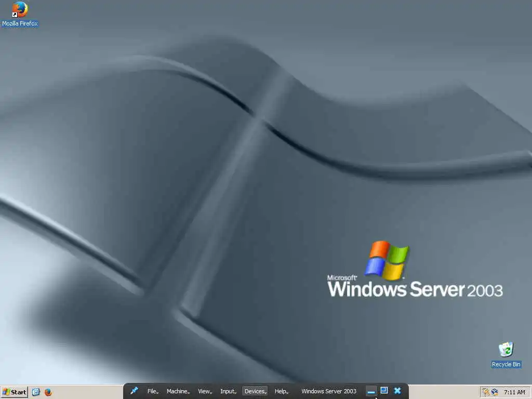This screenshot has width=532, height=399.
Task: Open the Input menu
Action: [228, 391]
